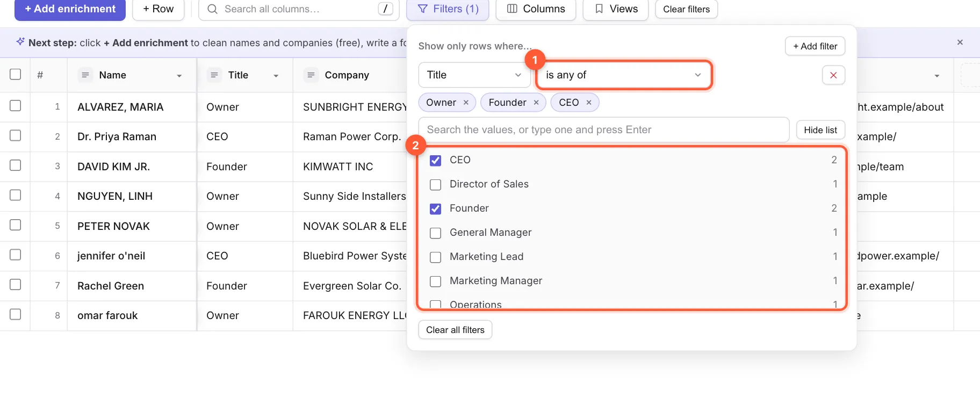Add a new row with + Row
This screenshot has width=980, height=419.
coord(158,9)
